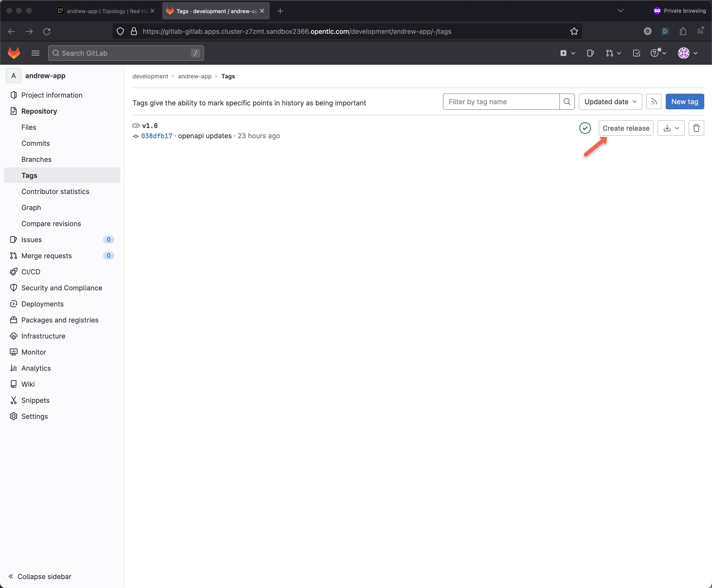Viewport: 712px width, 588px height.
Task: Open the download source code dropdown
Action: tap(671, 128)
